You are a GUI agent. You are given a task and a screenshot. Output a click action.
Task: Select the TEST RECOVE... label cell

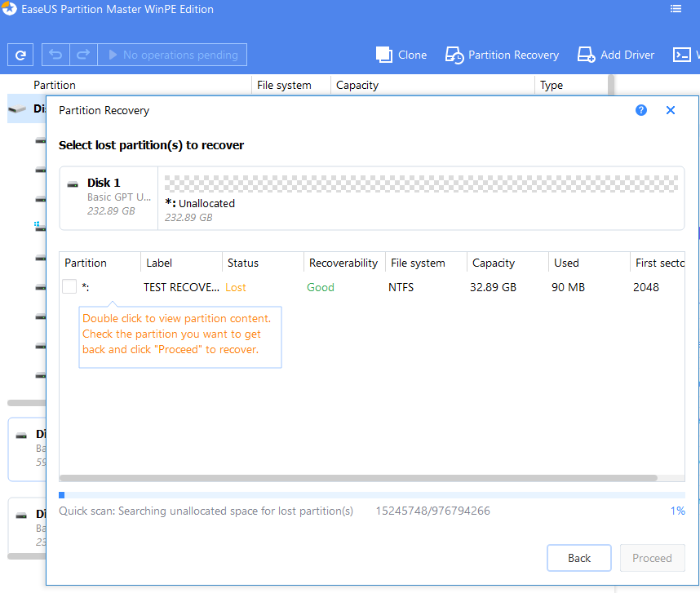click(x=181, y=287)
